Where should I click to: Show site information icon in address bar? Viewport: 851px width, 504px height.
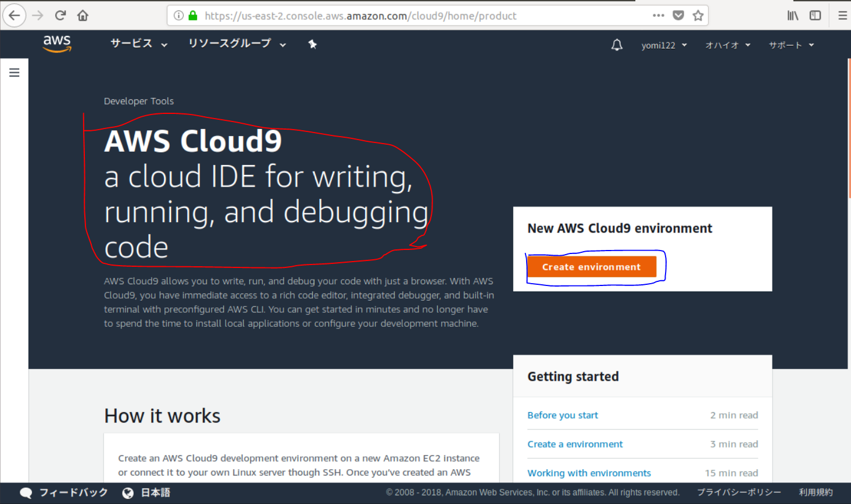tap(179, 16)
